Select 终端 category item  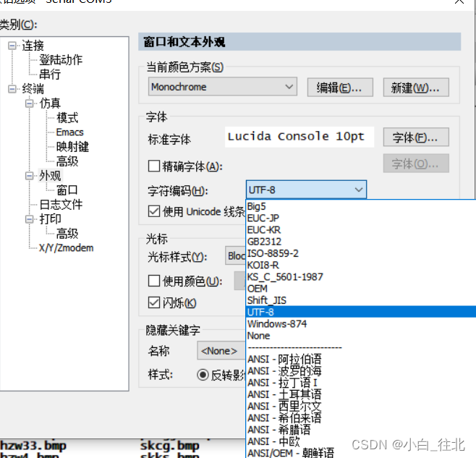coord(33,89)
